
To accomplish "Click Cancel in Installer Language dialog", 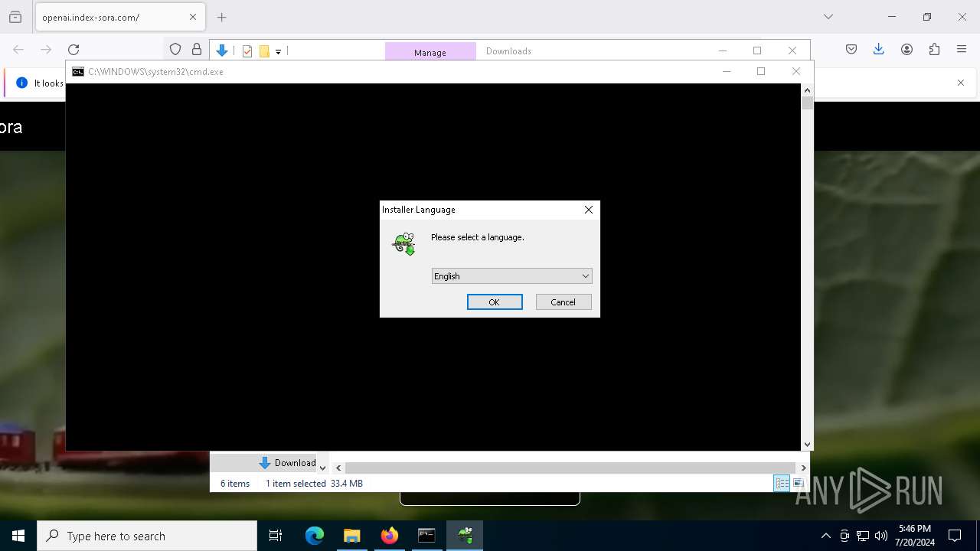I will click(563, 302).
